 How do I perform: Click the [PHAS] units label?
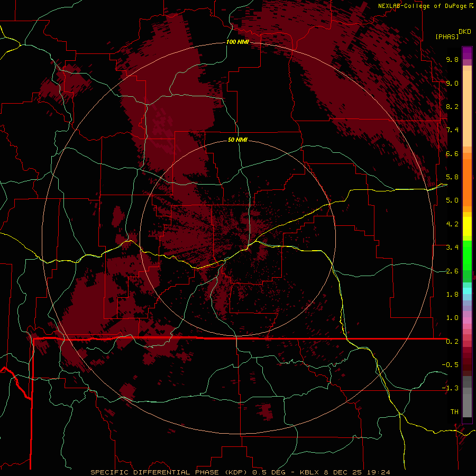(446, 36)
